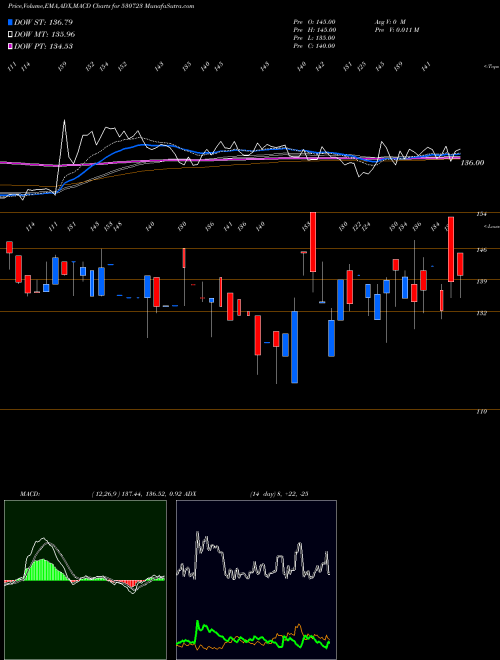Click the Pre C: 140.00 value
This screenshot has height=660, width=500.
pyautogui.click(x=314, y=46)
